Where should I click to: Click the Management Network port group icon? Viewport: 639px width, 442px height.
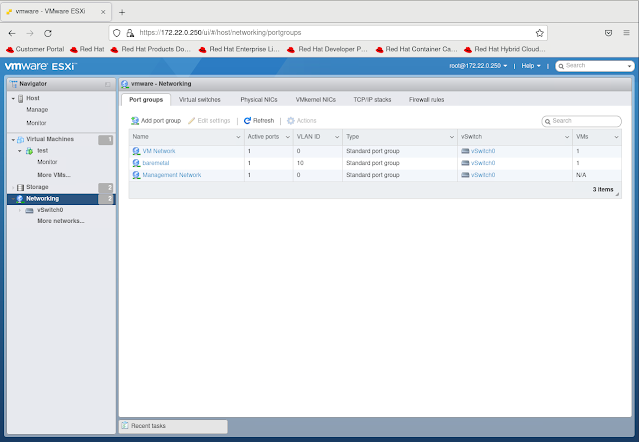click(x=136, y=175)
